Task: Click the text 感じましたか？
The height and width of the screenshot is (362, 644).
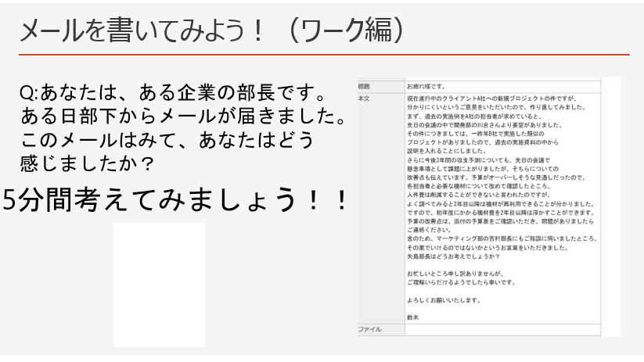Action: click(x=86, y=164)
